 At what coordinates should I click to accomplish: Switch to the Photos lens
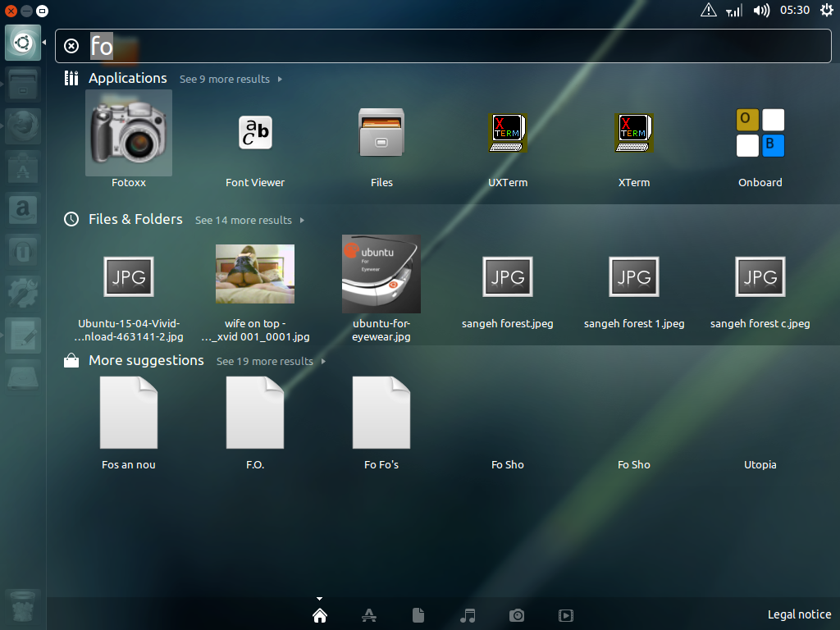[x=517, y=615]
